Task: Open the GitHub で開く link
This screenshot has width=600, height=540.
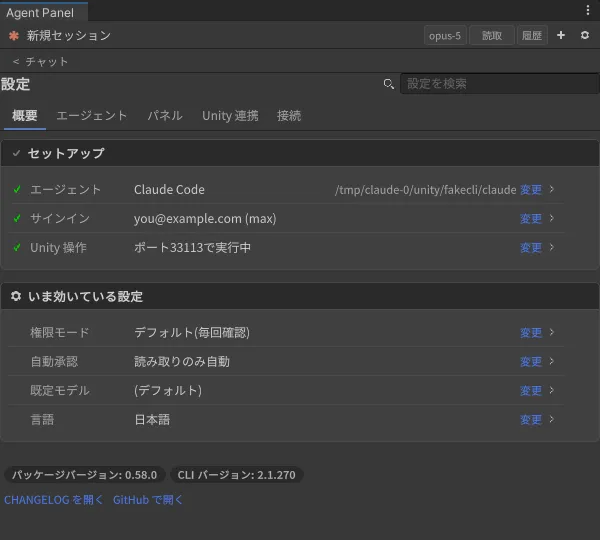Action: coord(148,500)
